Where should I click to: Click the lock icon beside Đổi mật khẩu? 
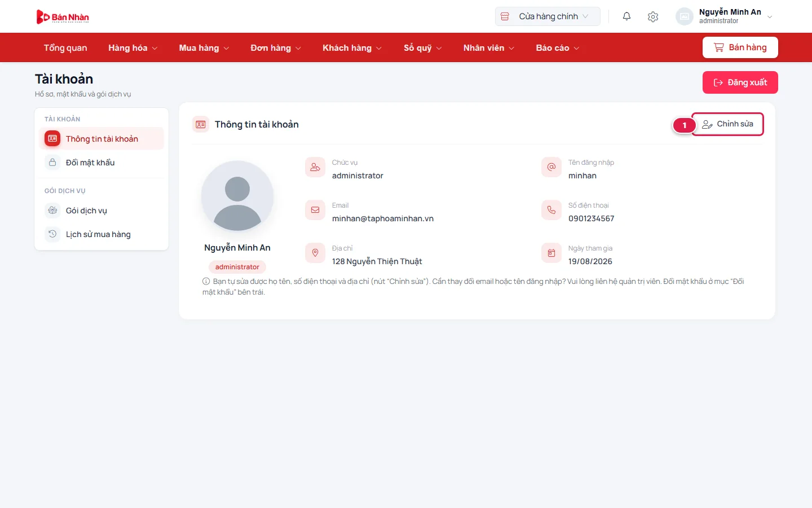coord(52,163)
